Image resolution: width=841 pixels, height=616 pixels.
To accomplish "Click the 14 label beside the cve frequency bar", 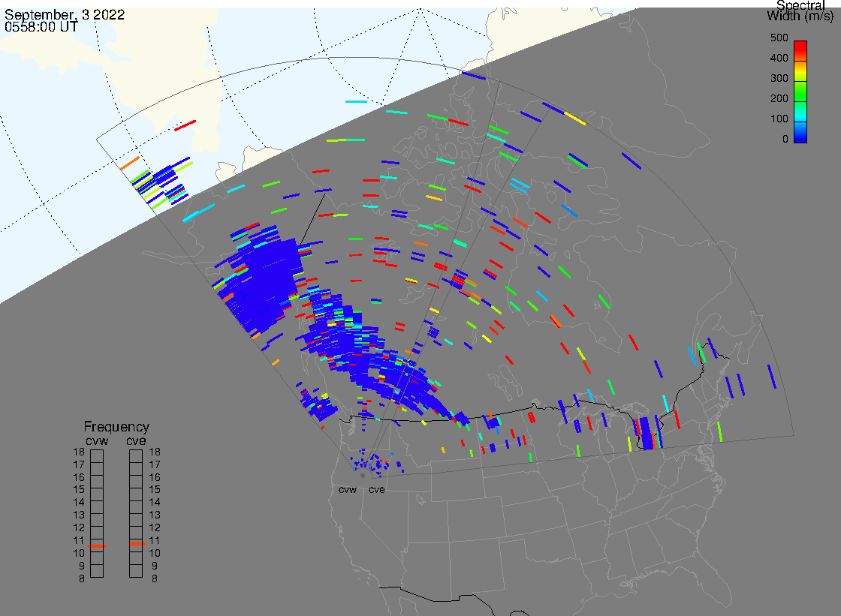I will click(155, 503).
